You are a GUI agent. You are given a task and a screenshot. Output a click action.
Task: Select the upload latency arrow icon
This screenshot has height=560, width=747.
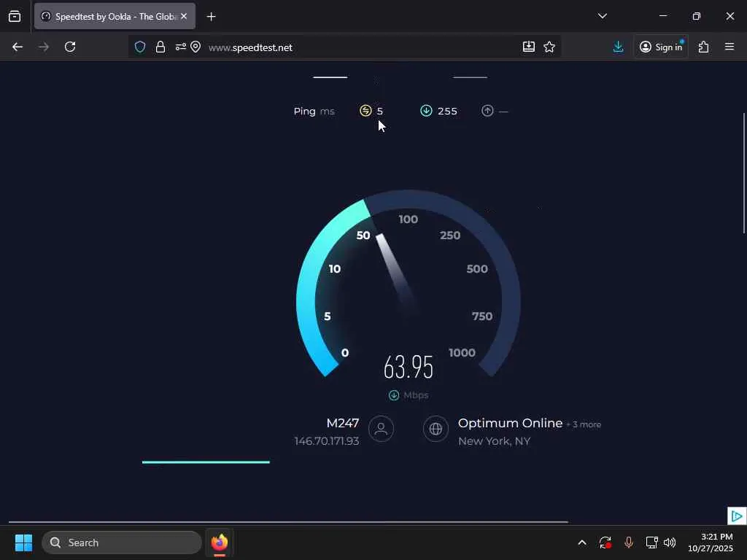click(487, 111)
